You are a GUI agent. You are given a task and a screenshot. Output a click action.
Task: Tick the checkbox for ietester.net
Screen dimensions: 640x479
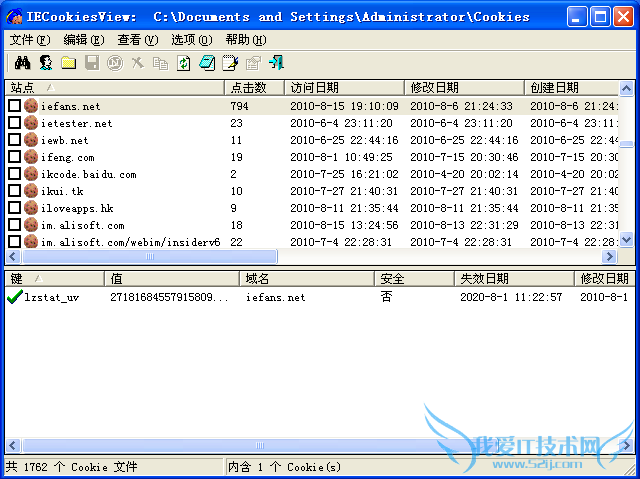15,122
